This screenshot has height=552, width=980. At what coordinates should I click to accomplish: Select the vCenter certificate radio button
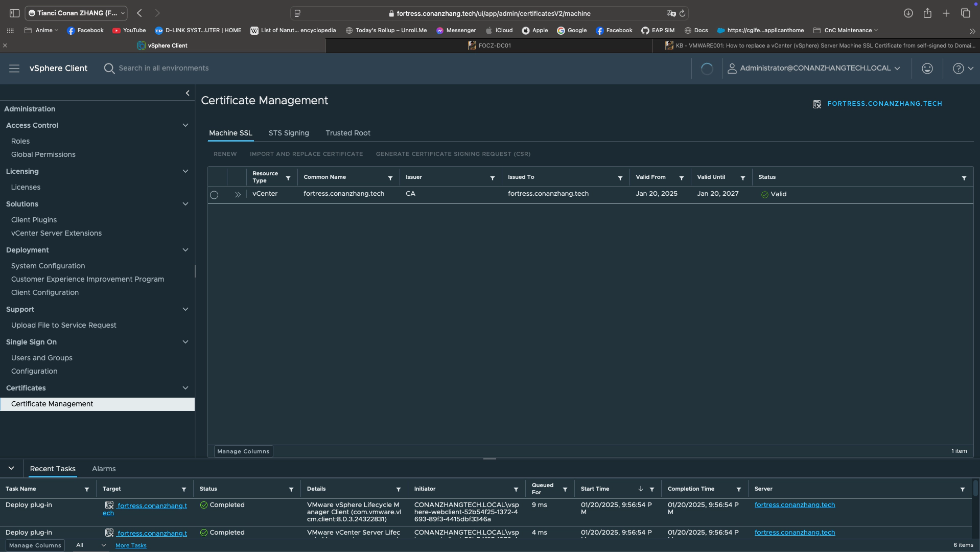[x=214, y=195]
